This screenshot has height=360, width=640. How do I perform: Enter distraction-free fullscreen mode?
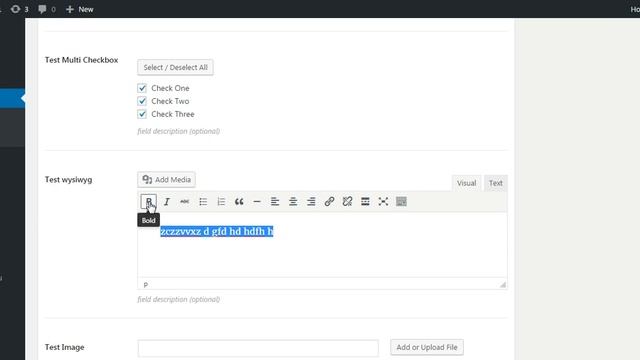click(383, 201)
